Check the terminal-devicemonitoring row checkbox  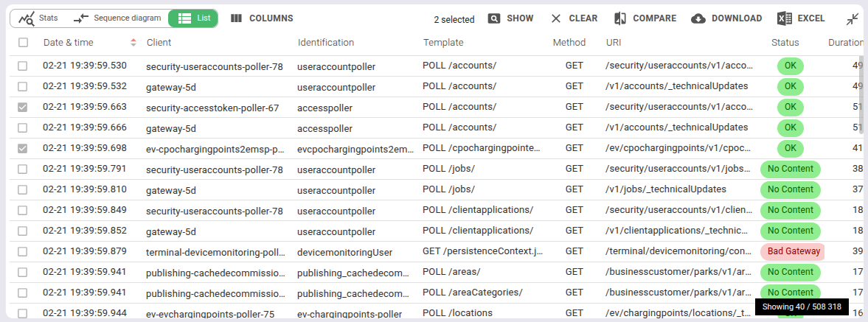(x=23, y=252)
